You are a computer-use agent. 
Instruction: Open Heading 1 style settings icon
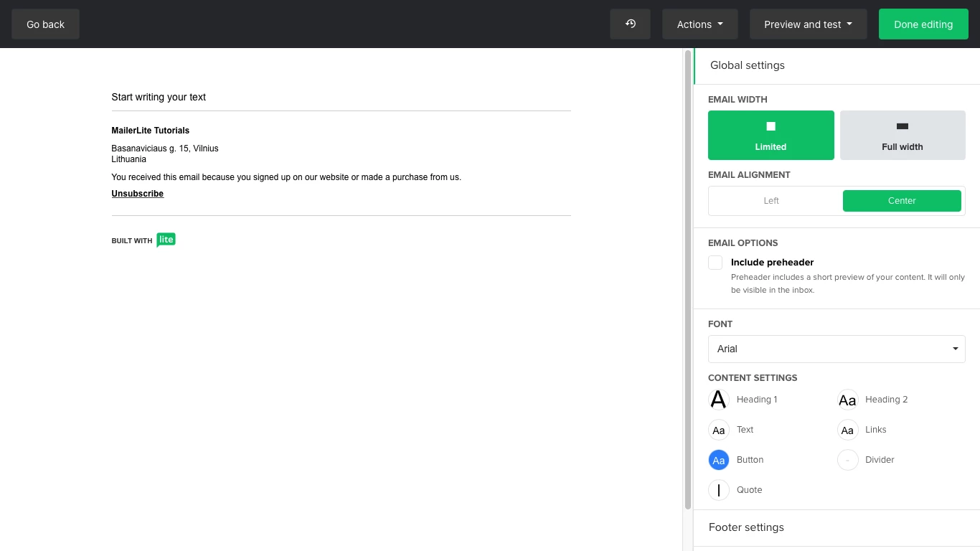pyautogui.click(x=718, y=400)
